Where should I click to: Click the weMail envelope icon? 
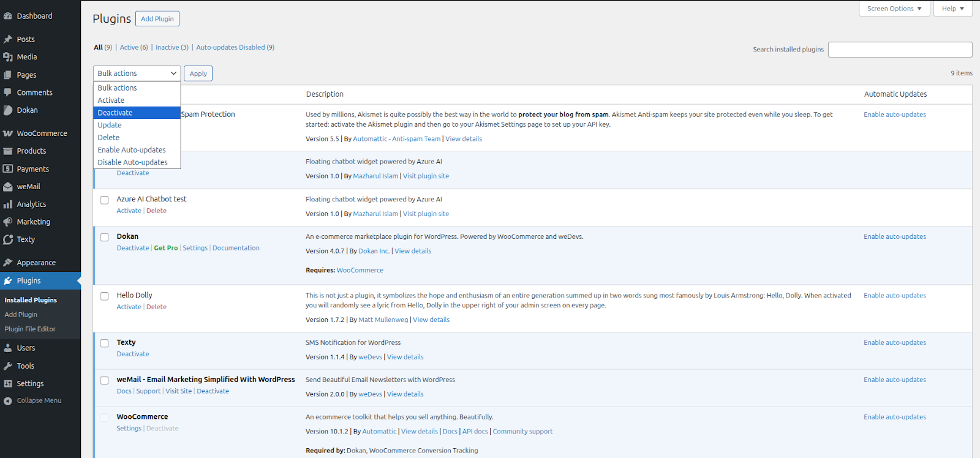[8, 187]
